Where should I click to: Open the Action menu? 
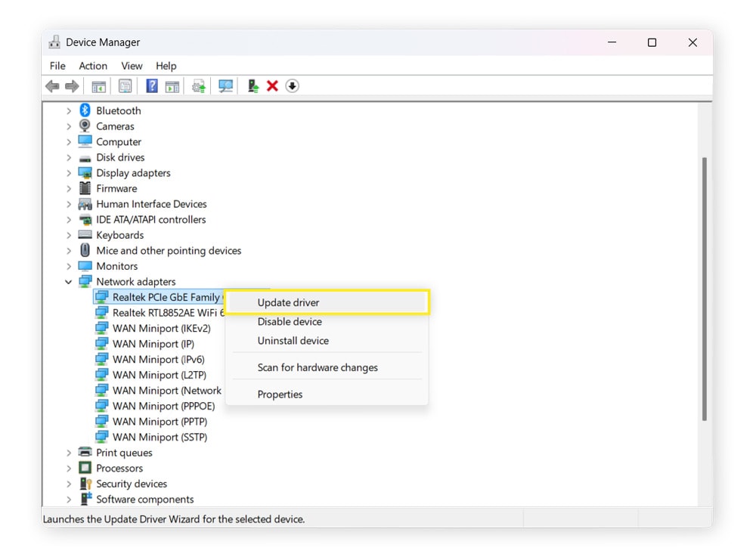pos(93,66)
